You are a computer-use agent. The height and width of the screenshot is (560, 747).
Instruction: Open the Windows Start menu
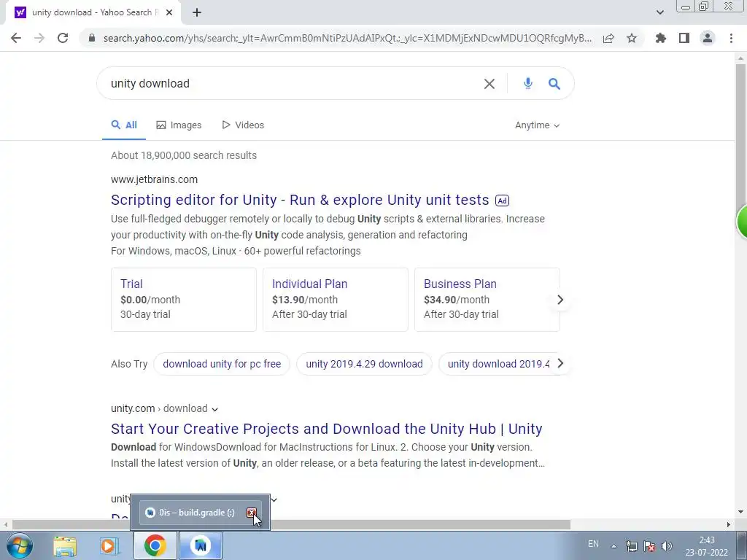click(x=20, y=545)
